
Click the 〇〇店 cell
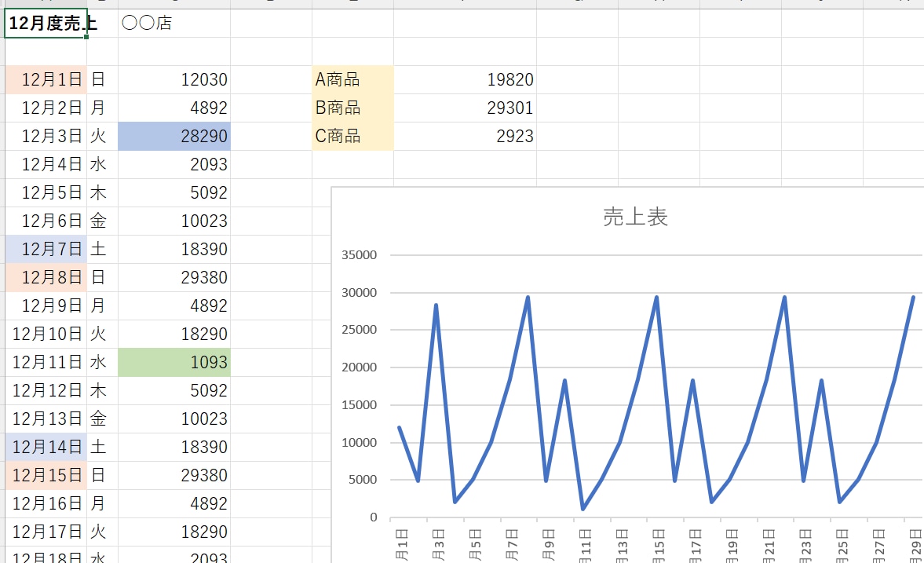173,24
